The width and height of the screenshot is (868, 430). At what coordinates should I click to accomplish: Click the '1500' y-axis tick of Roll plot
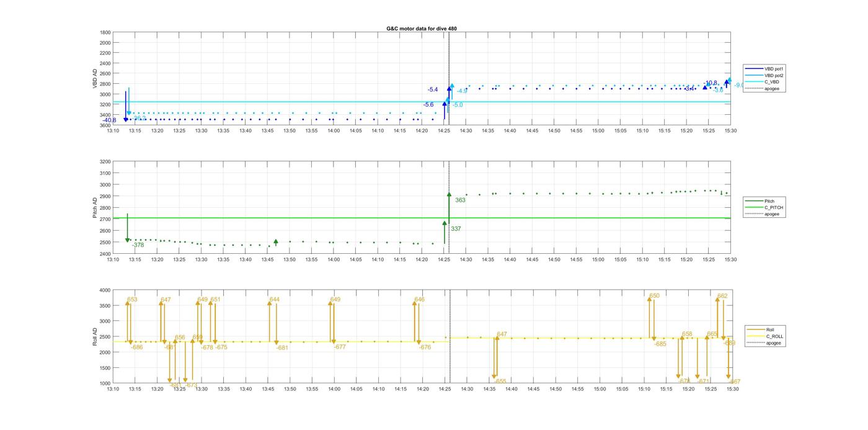pos(105,368)
